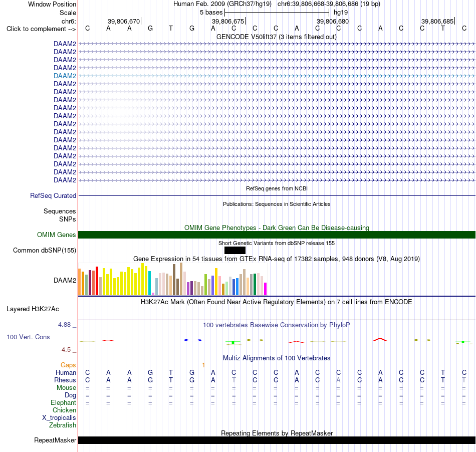The width and height of the screenshot is (476, 452).
Task: Click the chr6:39,806,668-39,806,686 (19 bp) coordinates text
Action: click(x=329, y=4)
